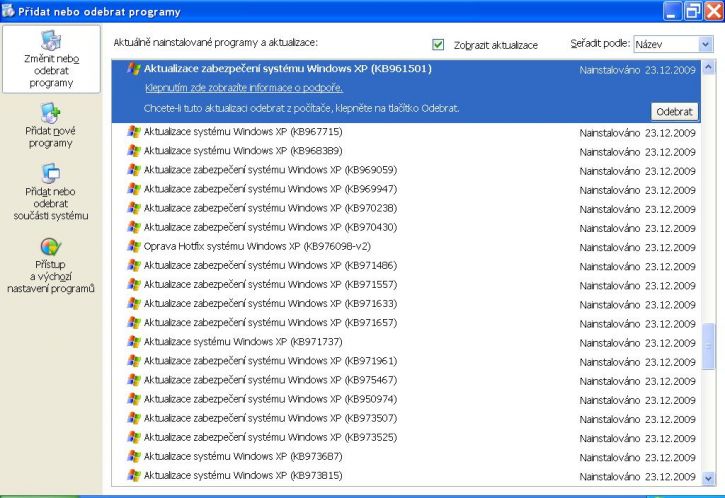Select Aktualizace zabezpečení (KB973525) row

406,437
